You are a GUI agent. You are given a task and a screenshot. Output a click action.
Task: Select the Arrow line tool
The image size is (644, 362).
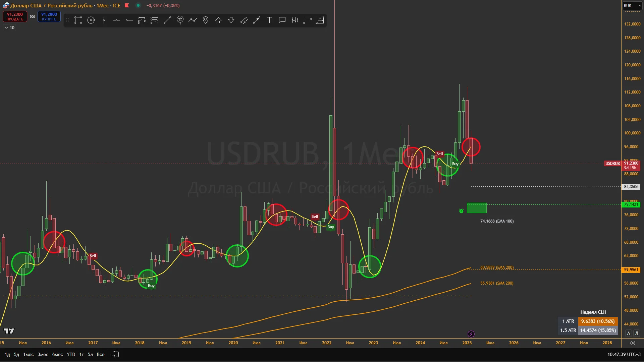pyautogui.click(x=257, y=20)
